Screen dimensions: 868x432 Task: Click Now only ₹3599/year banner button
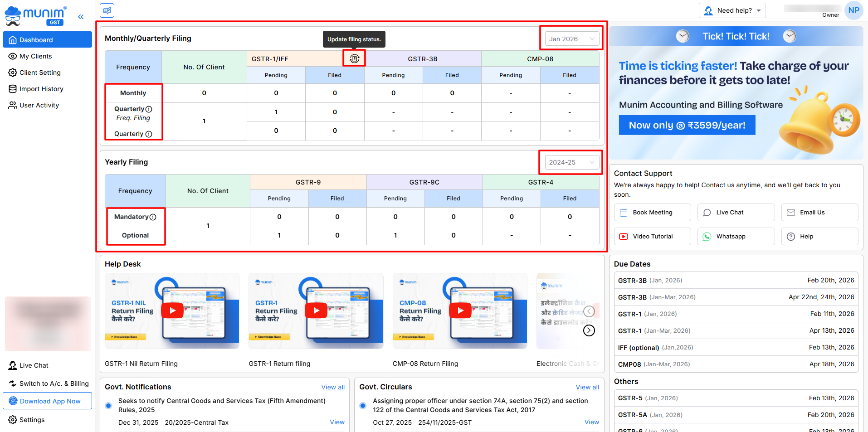point(687,125)
